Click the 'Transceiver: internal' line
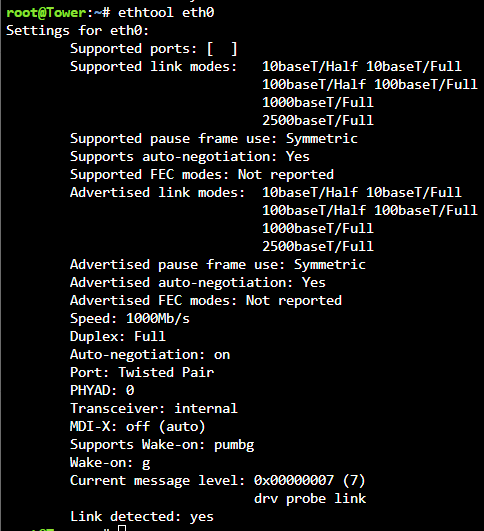484x531 pixels. (154, 408)
